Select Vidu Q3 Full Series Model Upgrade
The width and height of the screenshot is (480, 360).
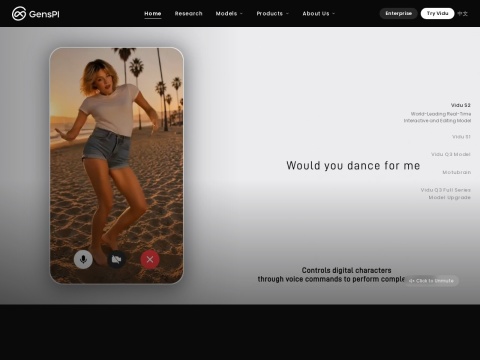coord(446,194)
